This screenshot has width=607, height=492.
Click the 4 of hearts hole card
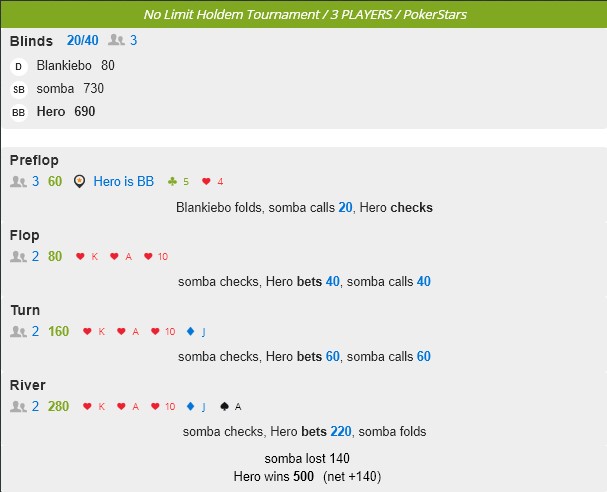[x=213, y=182]
